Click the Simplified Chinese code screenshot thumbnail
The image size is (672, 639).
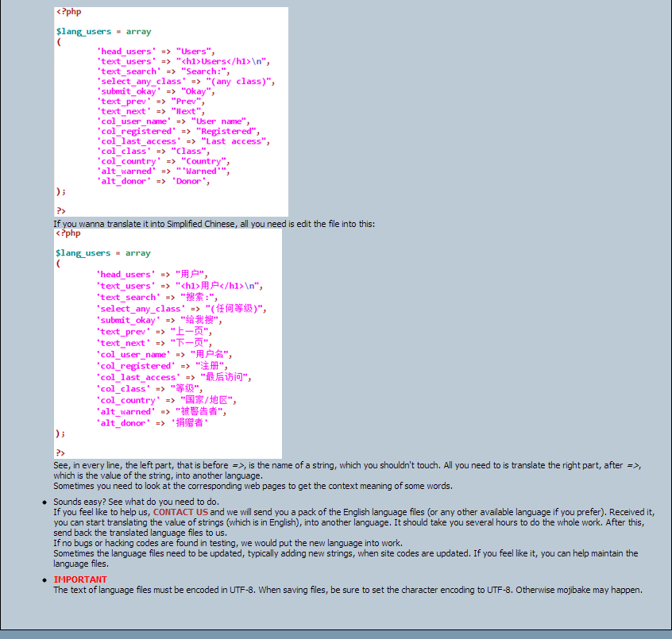pyautogui.click(x=168, y=344)
